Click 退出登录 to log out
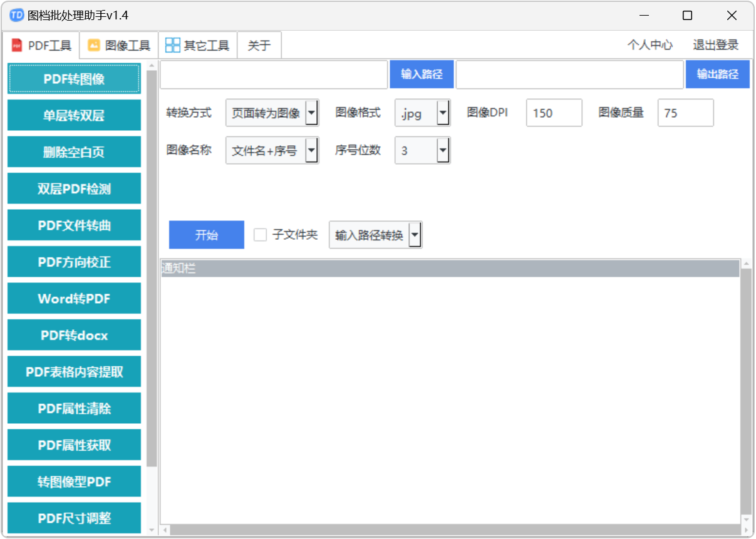Viewport: 756px width, 539px height. pyautogui.click(x=715, y=45)
